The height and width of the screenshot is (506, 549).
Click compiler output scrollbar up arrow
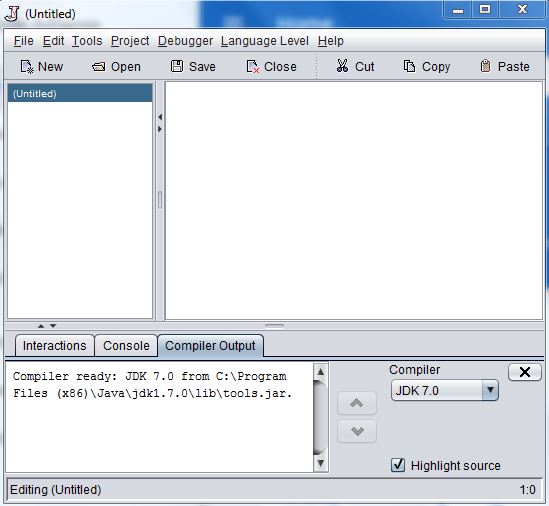point(320,372)
